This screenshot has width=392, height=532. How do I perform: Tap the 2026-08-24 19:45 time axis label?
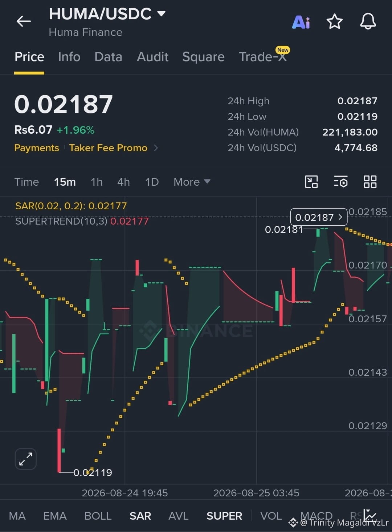[x=125, y=493]
